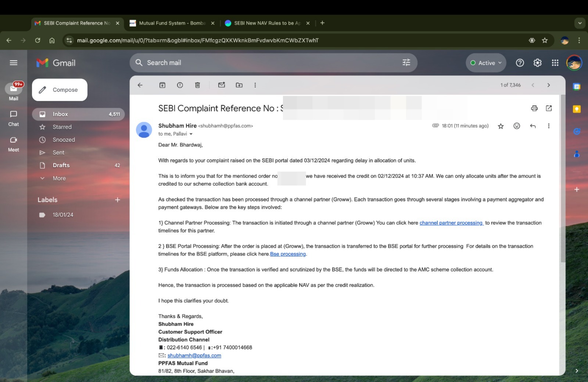
Task: Open Google Keep side panel icon
Action: click(x=577, y=109)
